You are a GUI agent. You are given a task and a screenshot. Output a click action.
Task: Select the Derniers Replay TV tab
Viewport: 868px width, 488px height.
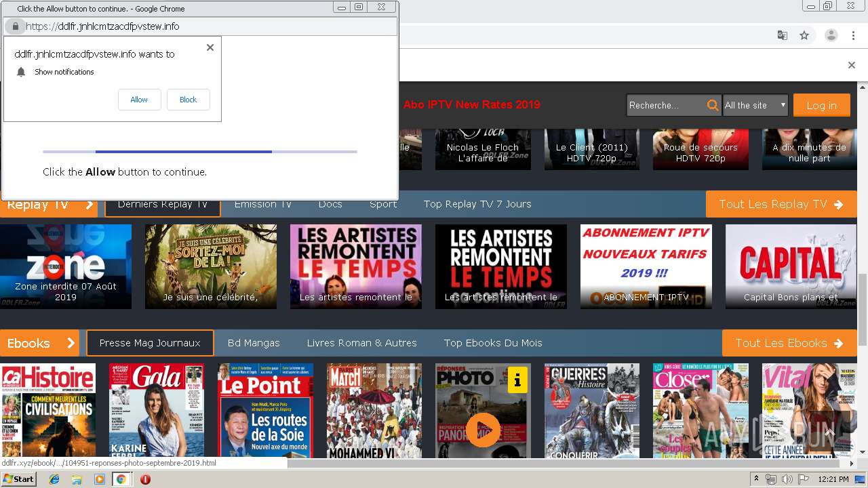[163, 204]
